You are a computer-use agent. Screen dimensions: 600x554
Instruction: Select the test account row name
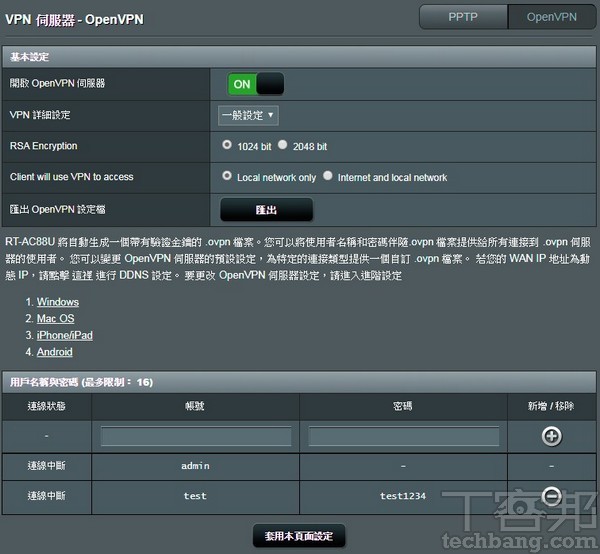coord(196,496)
